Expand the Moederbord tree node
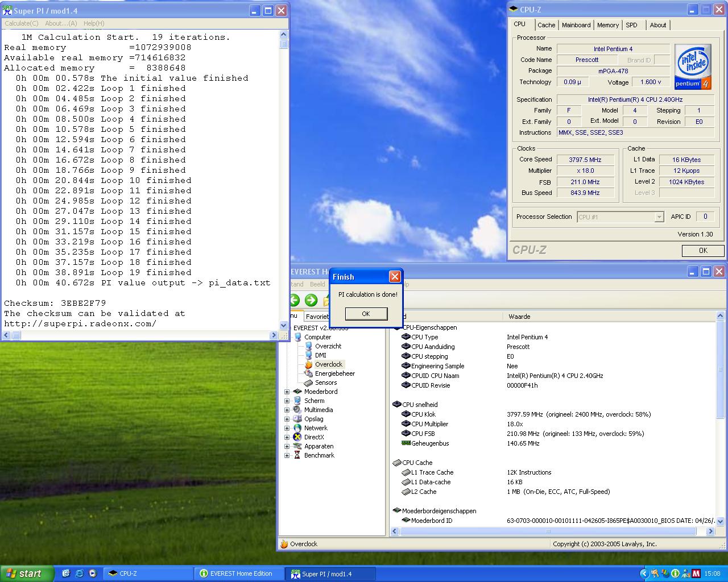 tap(287, 392)
